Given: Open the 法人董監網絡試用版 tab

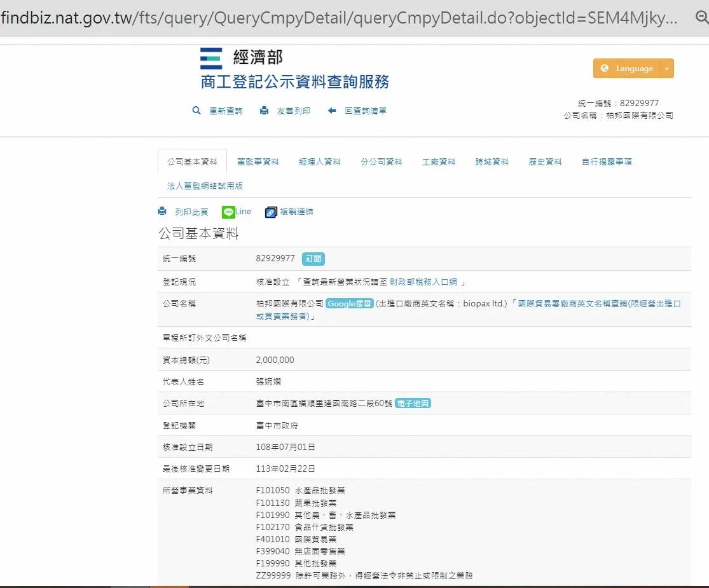Looking at the screenshot, I should point(205,186).
